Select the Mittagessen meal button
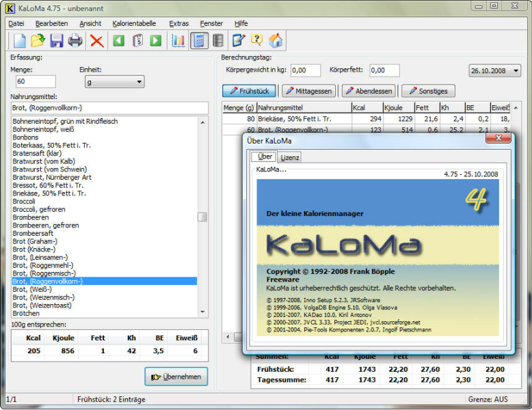Viewport: 532px width, 410px height. click(309, 91)
